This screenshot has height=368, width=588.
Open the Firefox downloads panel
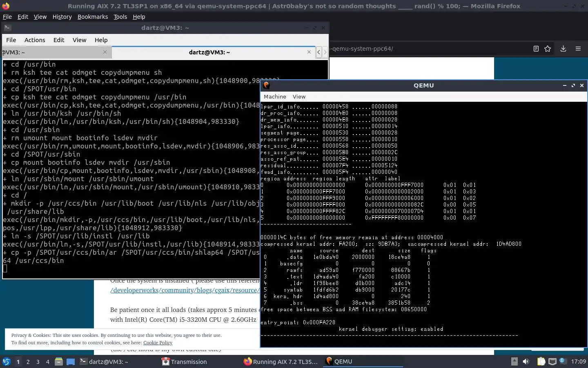563,49
